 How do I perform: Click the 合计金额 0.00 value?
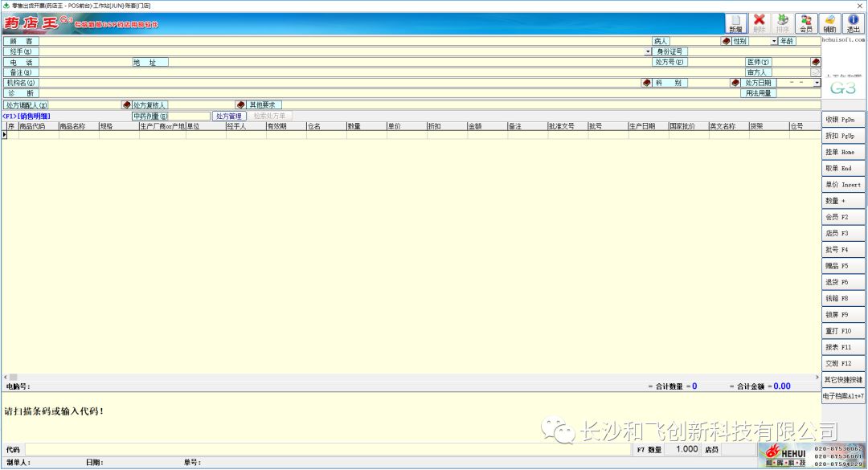782,386
